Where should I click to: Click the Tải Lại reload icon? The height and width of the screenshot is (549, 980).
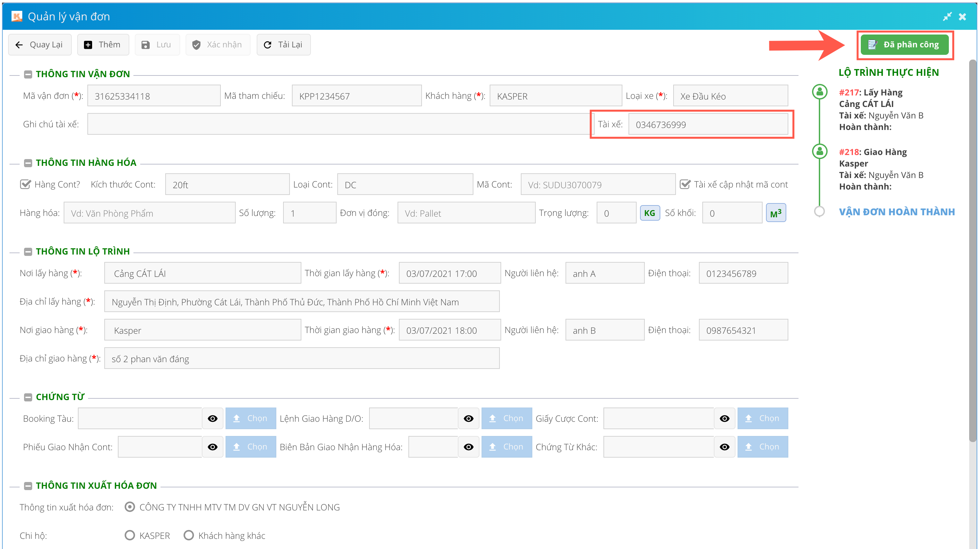coord(268,44)
